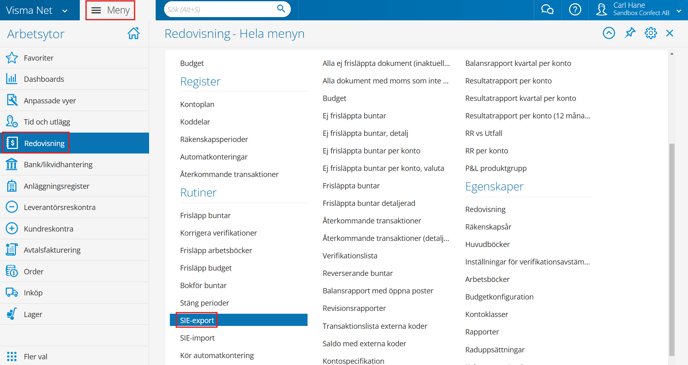The width and height of the screenshot is (688, 365).
Task: Open the chat messages icon
Action: (x=547, y=10)
